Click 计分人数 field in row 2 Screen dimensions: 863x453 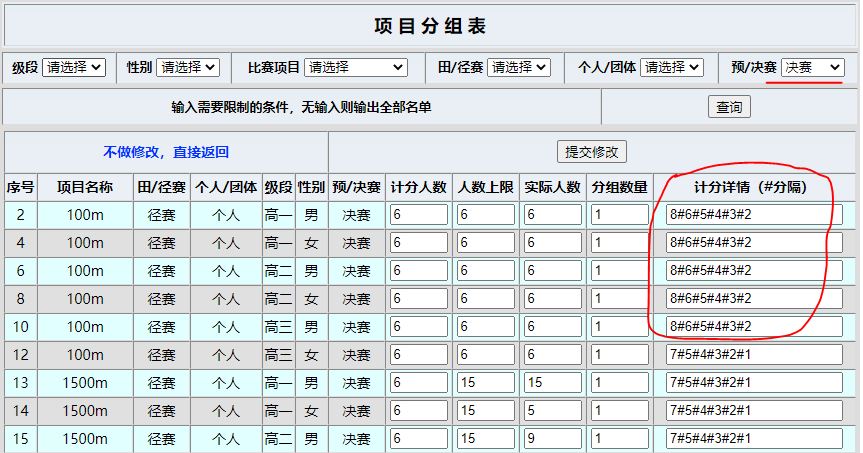coord(419,215)
